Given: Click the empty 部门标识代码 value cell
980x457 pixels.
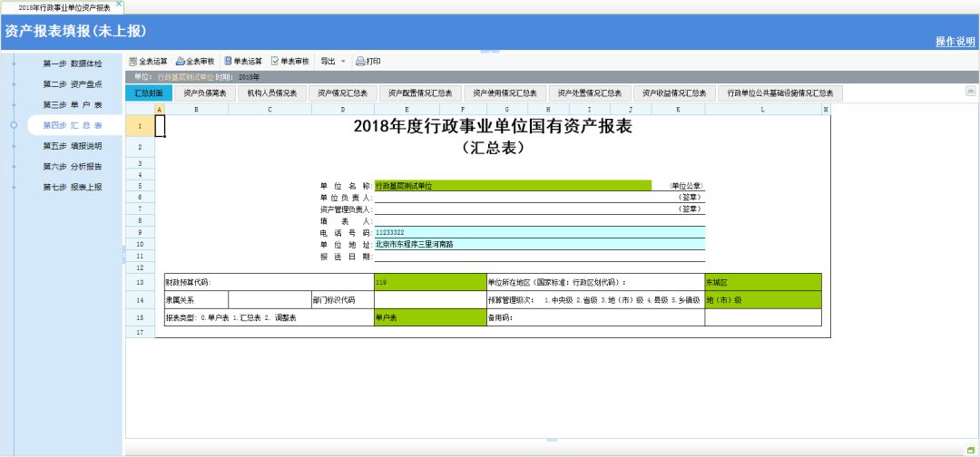Looking at the screenshot, I should [430, 299].
